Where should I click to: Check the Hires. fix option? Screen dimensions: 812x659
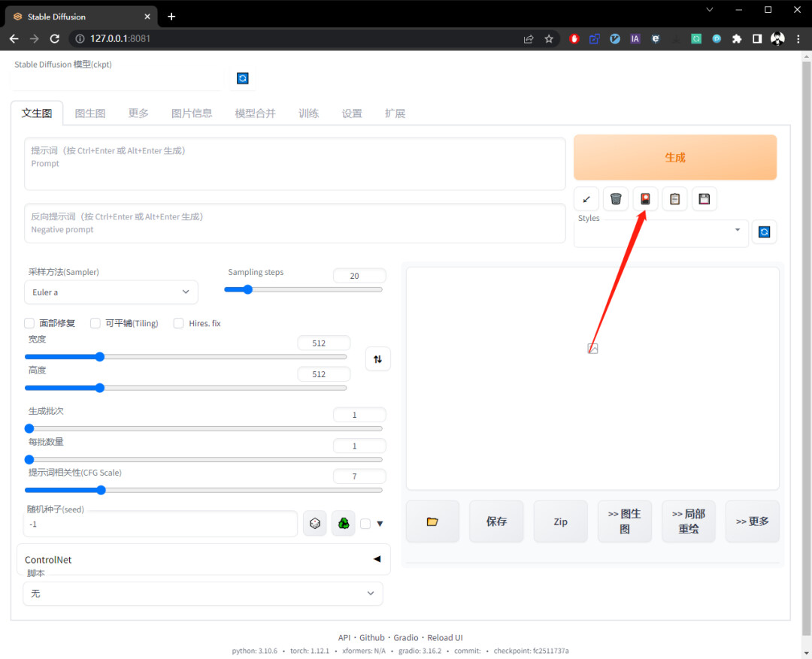tap(179, 323)
